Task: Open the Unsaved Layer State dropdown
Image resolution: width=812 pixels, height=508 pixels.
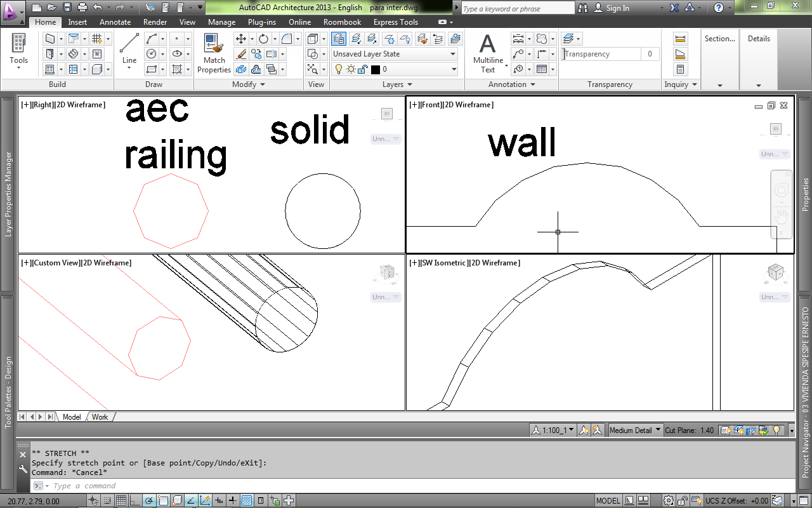Action: 452,53
